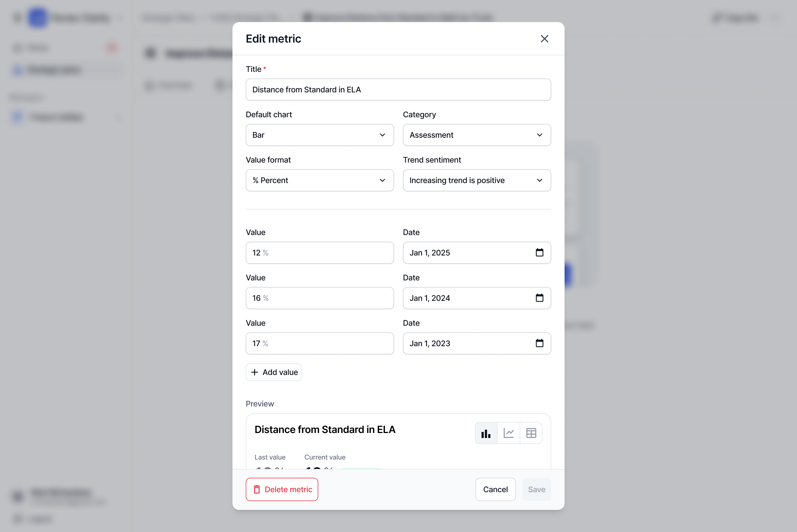The image size is (797, 532).
Task: Click the Save button
Action: pyautogui.click(x=536, y=489)
